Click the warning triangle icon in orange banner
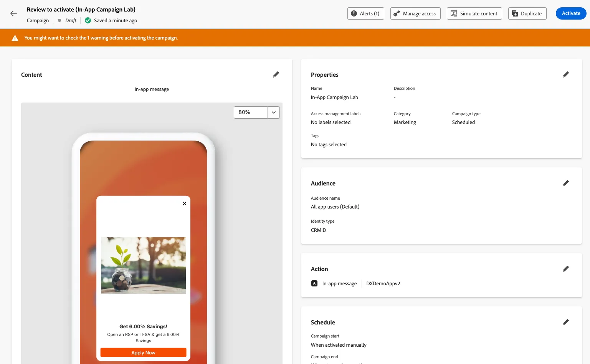590x364 pixels. point(15,38)
